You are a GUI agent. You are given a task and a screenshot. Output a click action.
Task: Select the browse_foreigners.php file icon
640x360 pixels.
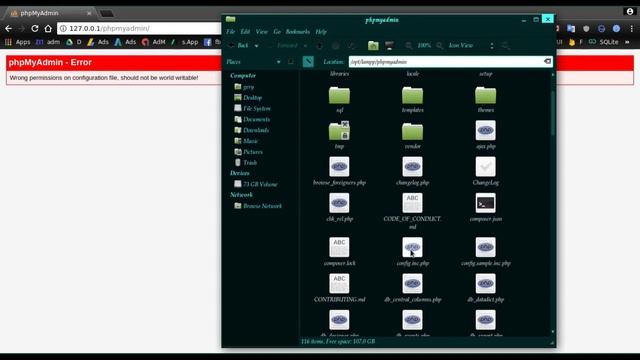coord(339,167)
